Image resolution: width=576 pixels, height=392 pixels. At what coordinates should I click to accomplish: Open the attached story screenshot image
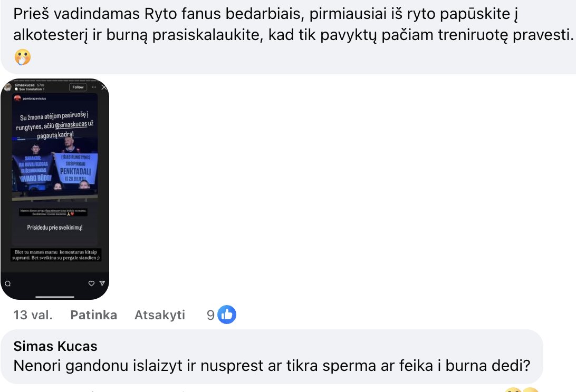[55, 189]
